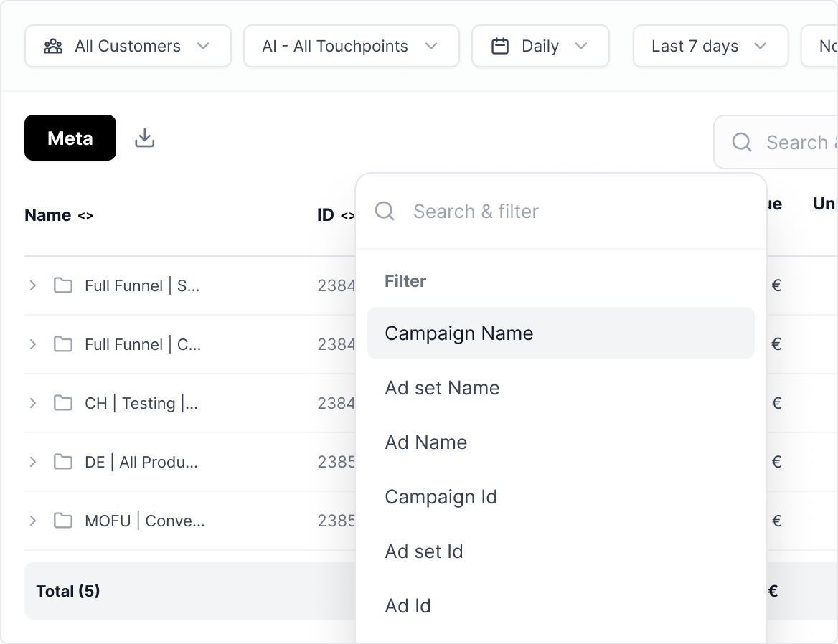Click the folder icon beside CH | Testing
The image size is (838, 644).
click(63, 403)
